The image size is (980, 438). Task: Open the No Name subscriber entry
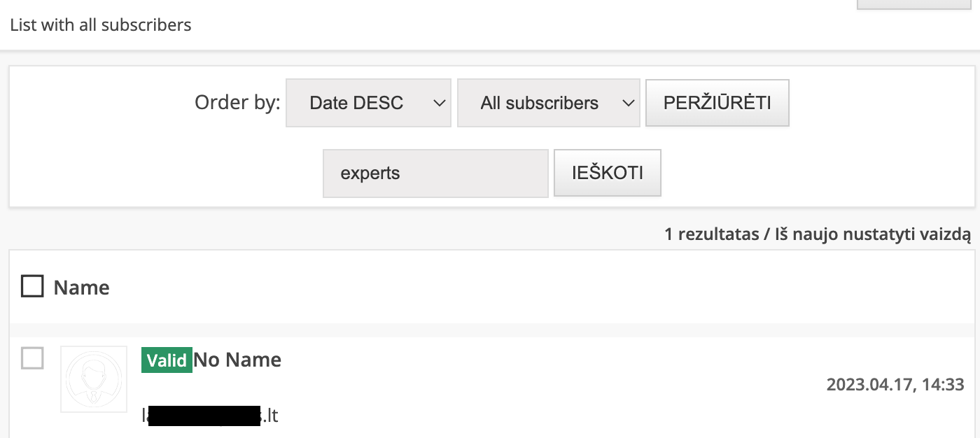(x=237, y=360)
